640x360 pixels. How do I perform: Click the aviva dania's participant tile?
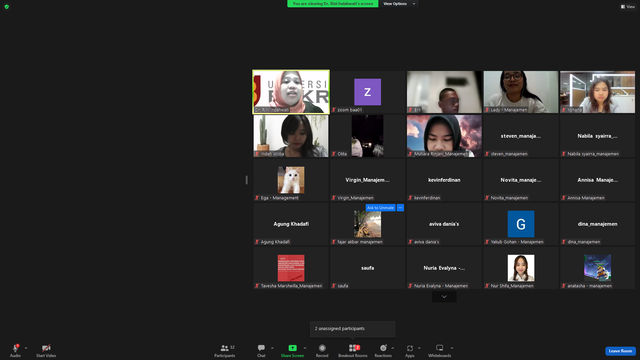coord(444,224)
